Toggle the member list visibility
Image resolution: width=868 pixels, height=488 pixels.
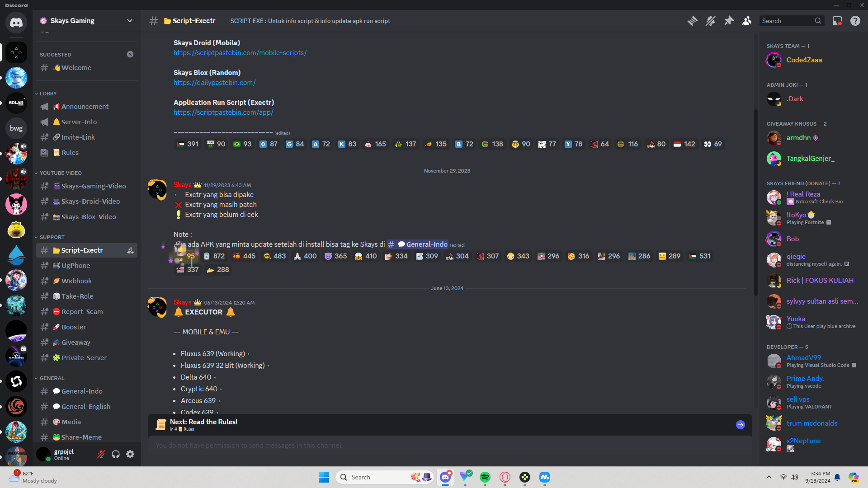[747, 21]
